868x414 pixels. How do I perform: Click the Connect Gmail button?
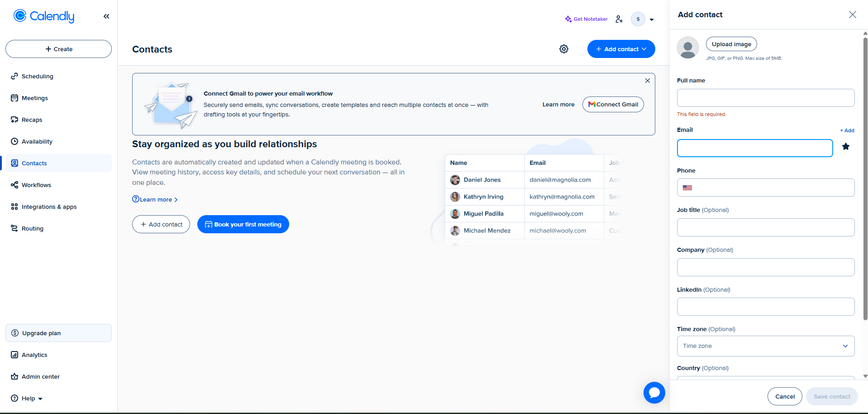(613, 104)
